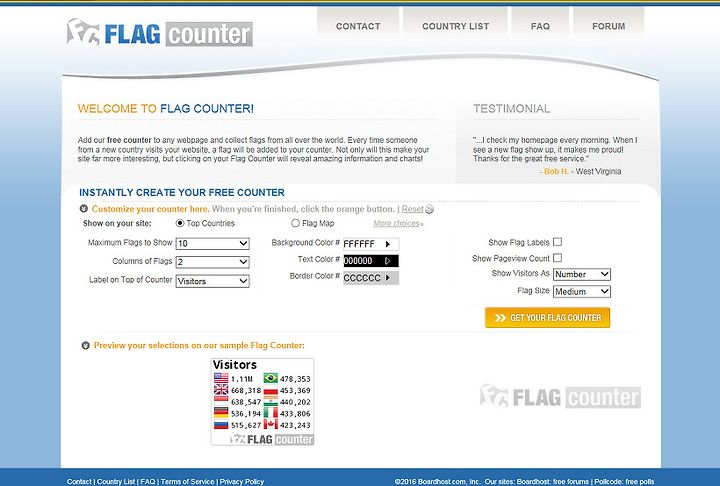720x486 pixels.
Task: Open the Columns of Flags dropdown
Action: click(x=213, y=262)
